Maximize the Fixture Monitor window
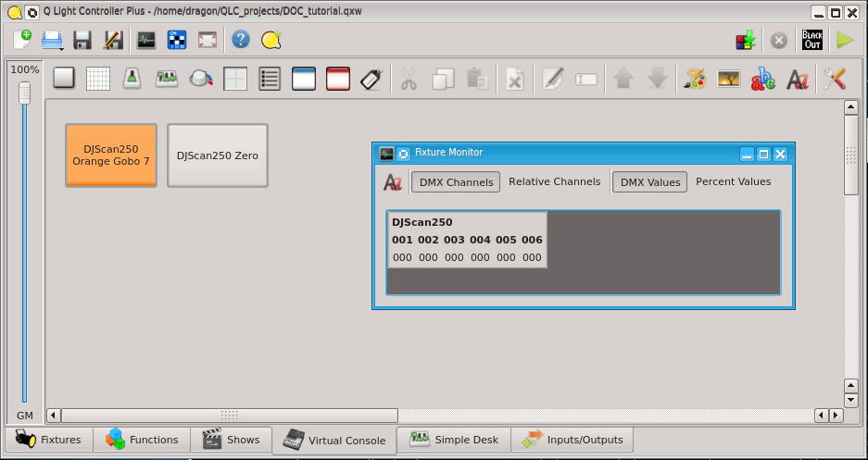Image resolution: width=868 pixels, height=460 pixels. coord(763,155)
